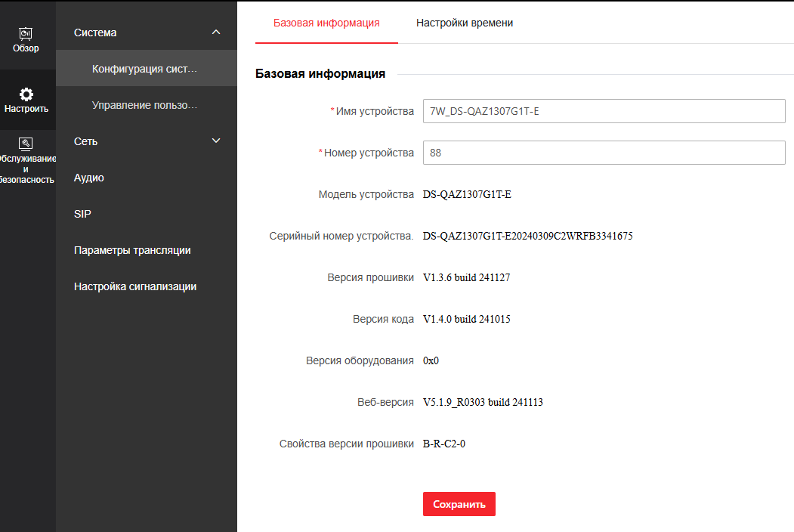Open Параметры трансляции in the menu
This screenshot has width=794, height=532.
[x=132, y=250]
